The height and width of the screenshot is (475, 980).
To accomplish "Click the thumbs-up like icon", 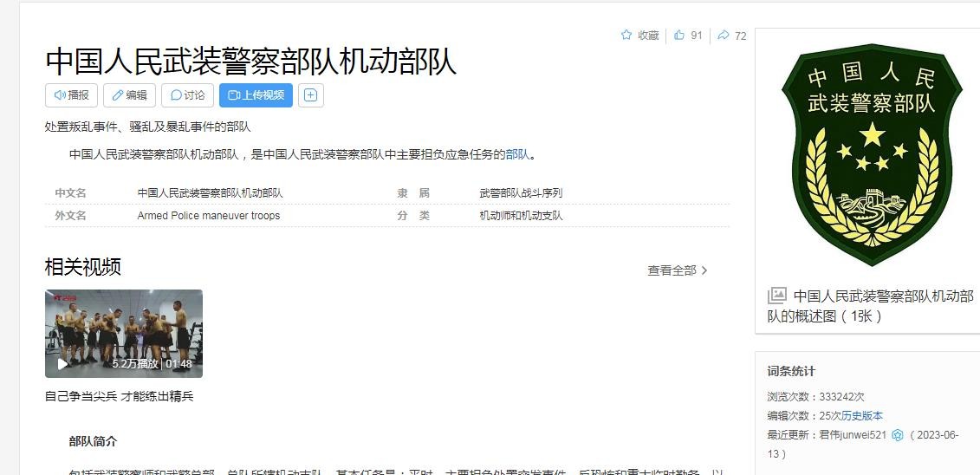I will point(679,36).
